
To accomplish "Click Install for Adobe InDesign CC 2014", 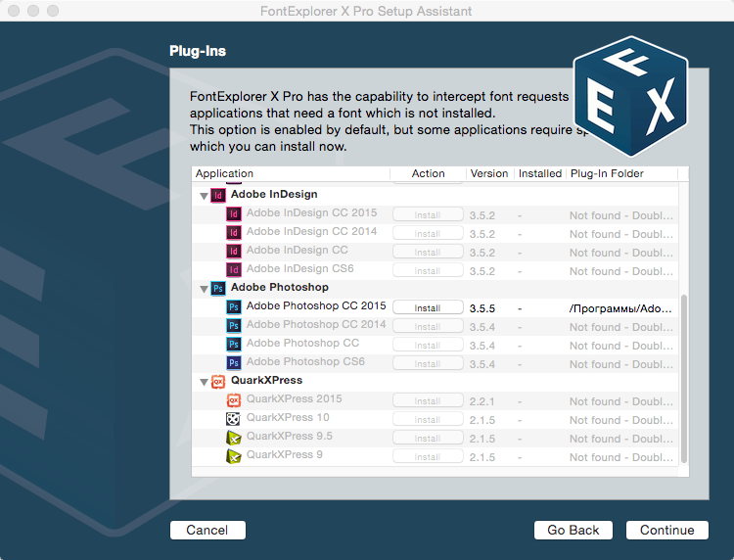I will [428, 233].
